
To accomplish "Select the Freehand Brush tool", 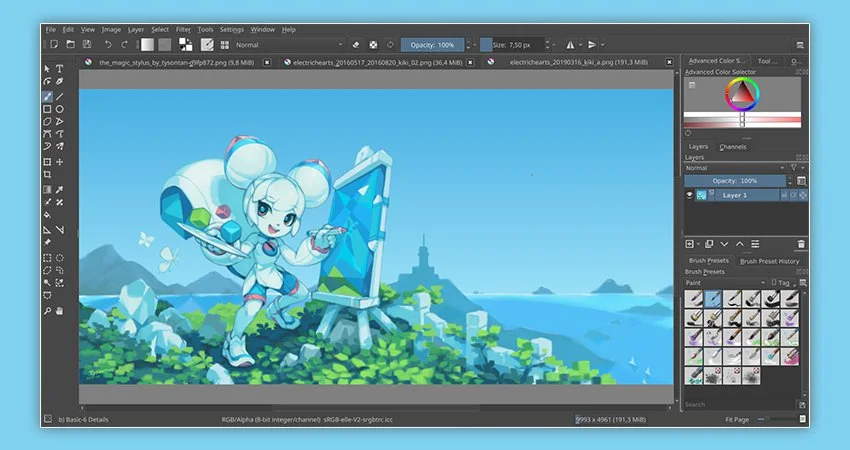I will point(47,97).
